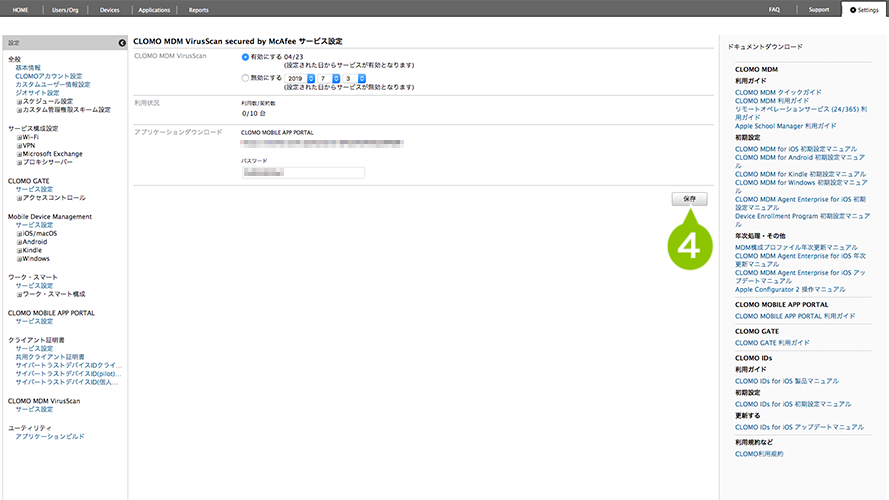Open 共用クライアント証明書 link
This screenshot has width=889, height=500.
(x=50, y=357)
